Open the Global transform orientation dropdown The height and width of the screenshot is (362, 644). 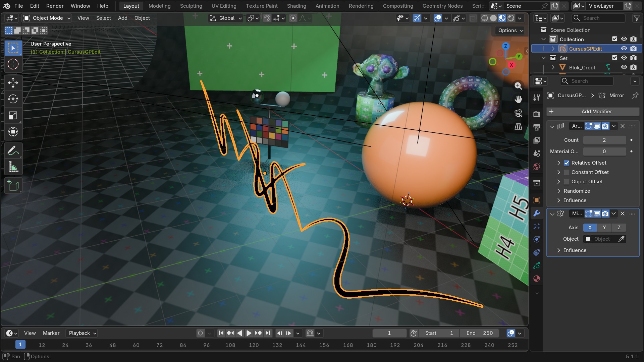tap(225, 18)
